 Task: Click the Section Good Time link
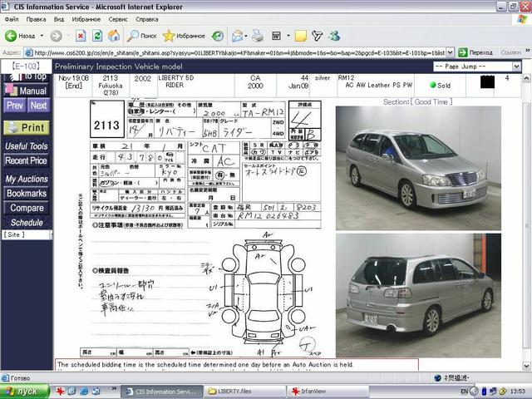click(x=417, y=101)
